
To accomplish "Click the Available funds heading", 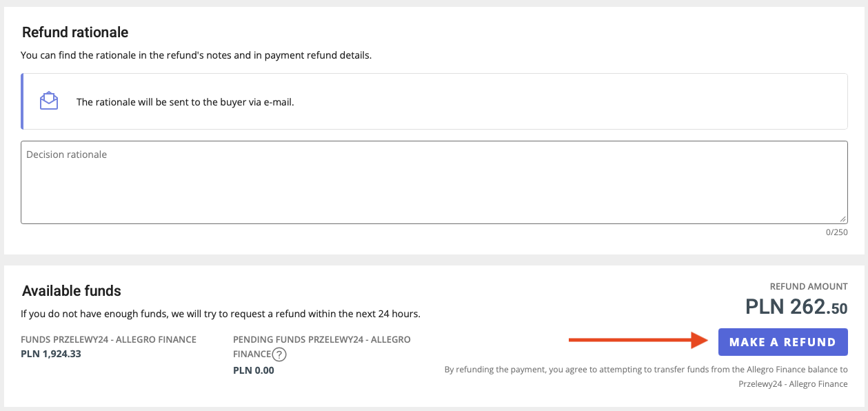I will click(x=72, y=291).
